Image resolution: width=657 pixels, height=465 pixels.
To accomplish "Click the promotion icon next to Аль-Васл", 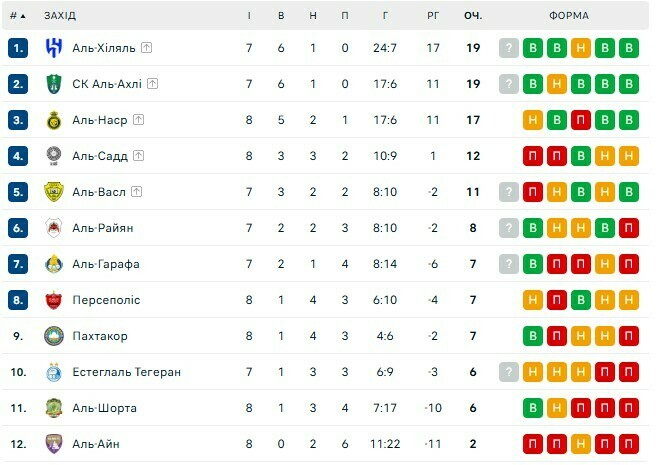I will click(136, 192).
